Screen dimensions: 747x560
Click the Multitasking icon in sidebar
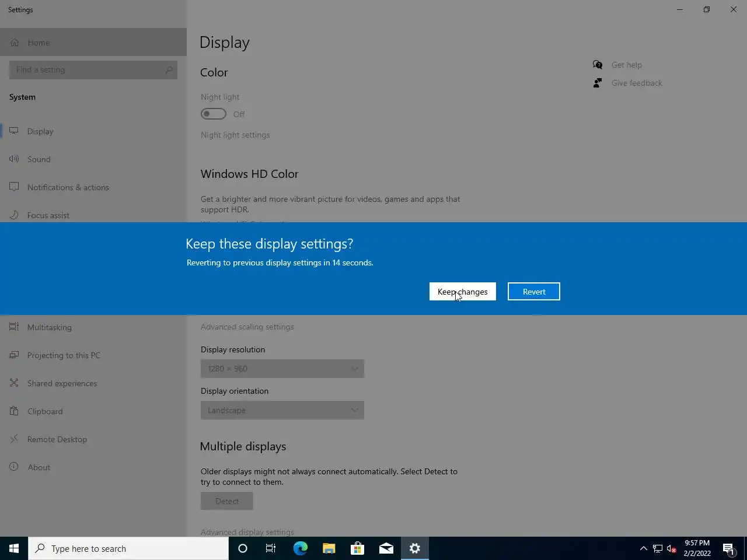coord(14,327)
